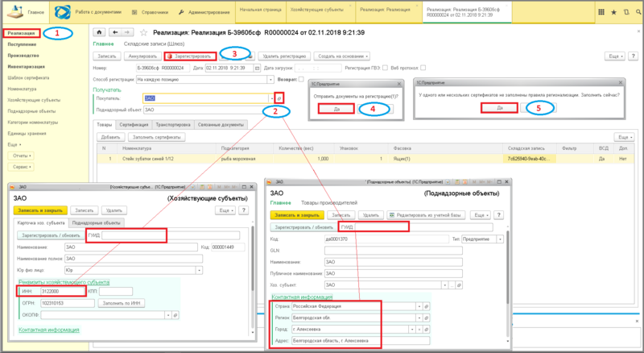This screenshot has width=644, height=353.
Task: Open the functions grid icon at top right
Action: coord(601,12)
